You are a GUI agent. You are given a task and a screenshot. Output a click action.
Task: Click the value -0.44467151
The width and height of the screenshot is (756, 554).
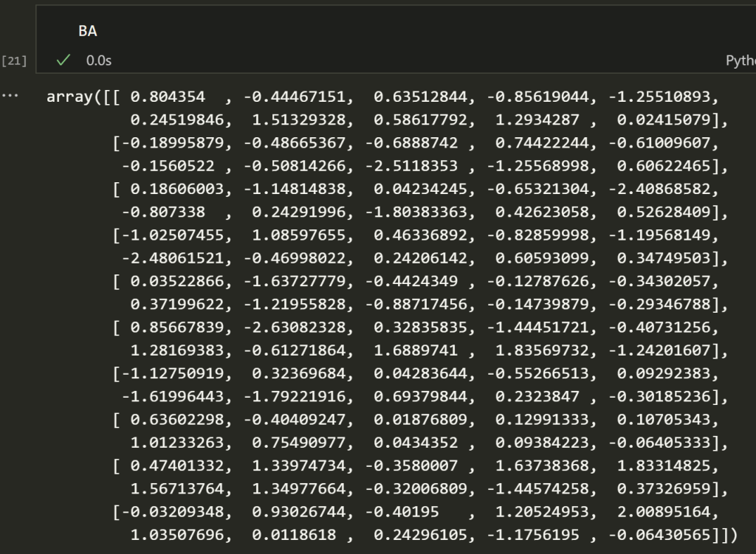295,97
